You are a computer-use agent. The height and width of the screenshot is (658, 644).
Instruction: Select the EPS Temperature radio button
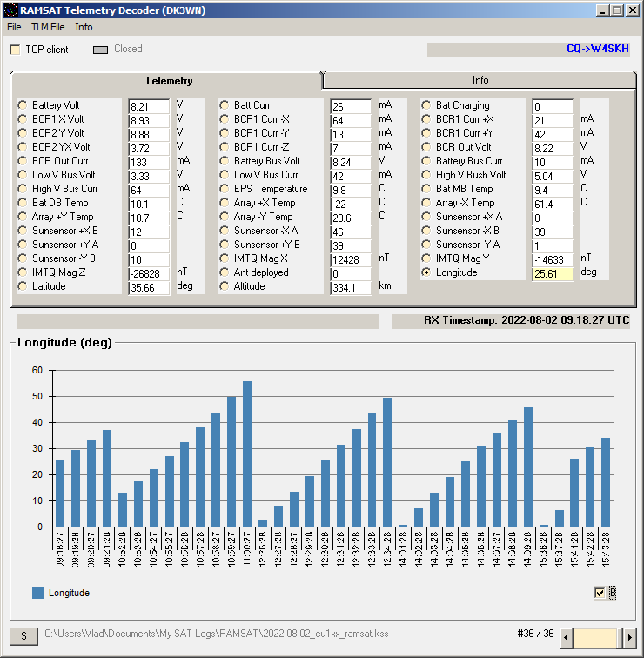tap(225, 189)
